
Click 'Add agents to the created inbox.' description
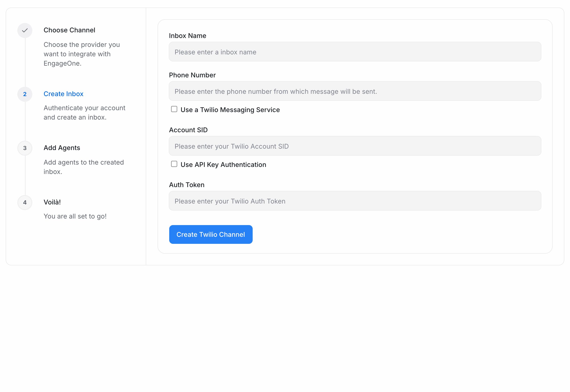(83, 167)
